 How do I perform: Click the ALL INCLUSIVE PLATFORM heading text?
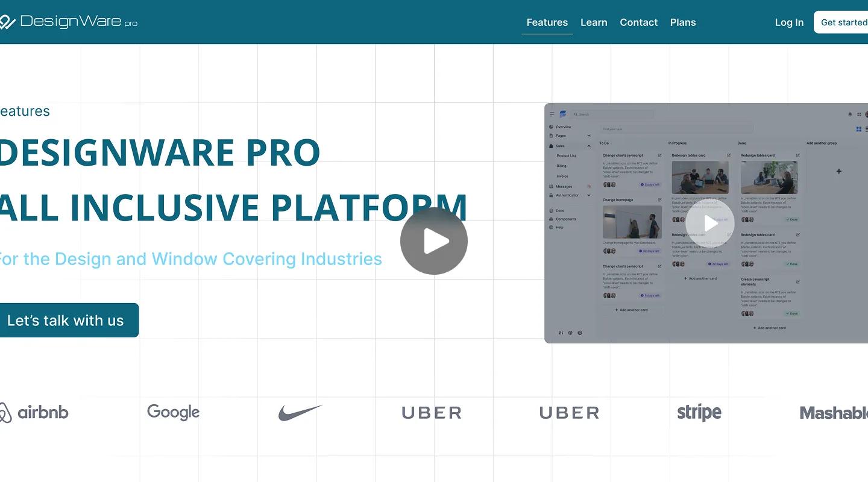click(233, 208)
